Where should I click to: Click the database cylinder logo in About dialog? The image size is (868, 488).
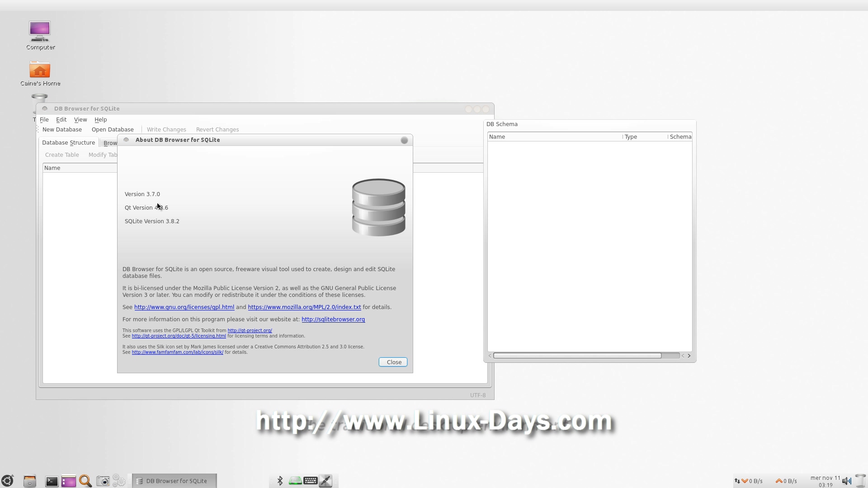coord(378,207)
